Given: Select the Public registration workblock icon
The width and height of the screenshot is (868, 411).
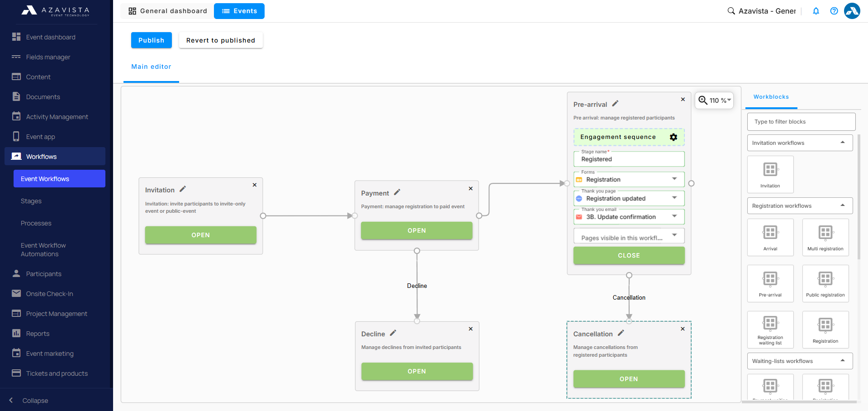Looking at the screenshot, I should tap(825, 283).
